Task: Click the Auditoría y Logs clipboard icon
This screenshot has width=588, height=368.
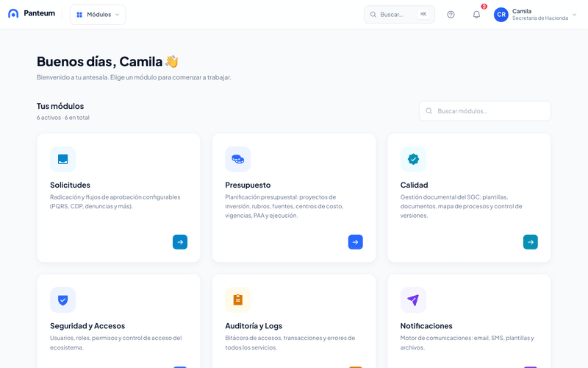Action: [237, 300]
